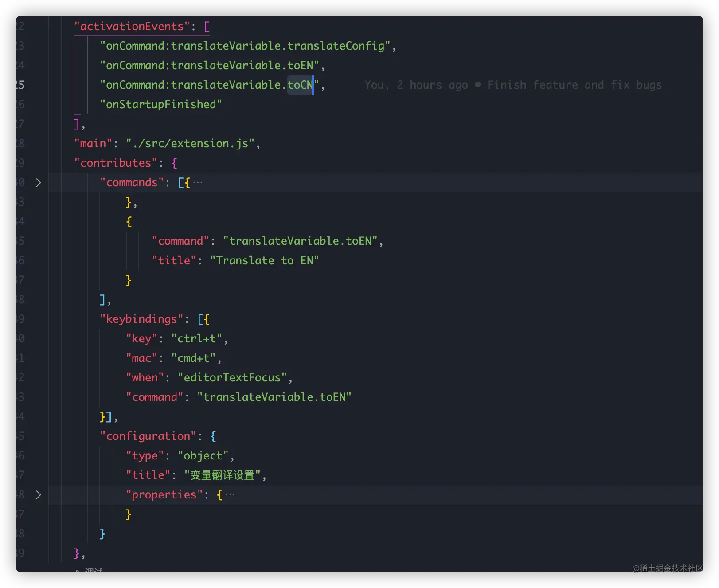Expand the folded "properties" block chevron
The image size is (719, 588).
coord(39,495)
